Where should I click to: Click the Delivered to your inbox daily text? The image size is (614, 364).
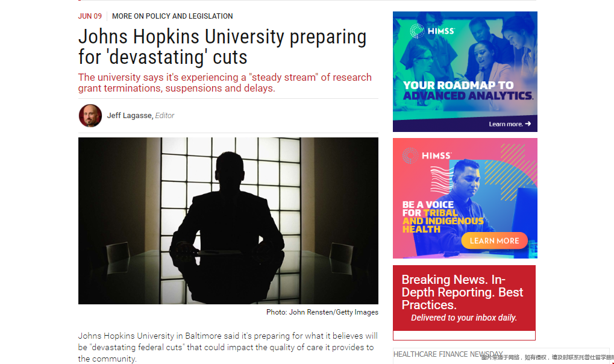(464, 318)
